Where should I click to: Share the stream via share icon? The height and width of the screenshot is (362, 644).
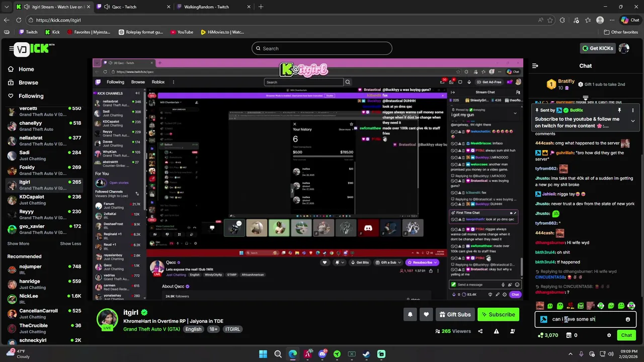[480, 331]
